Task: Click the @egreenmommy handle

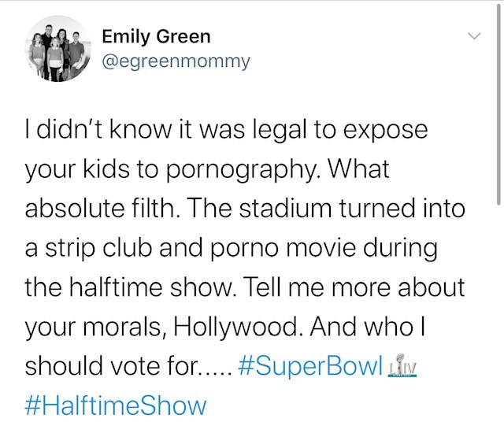Action: (x=176, y=60)
